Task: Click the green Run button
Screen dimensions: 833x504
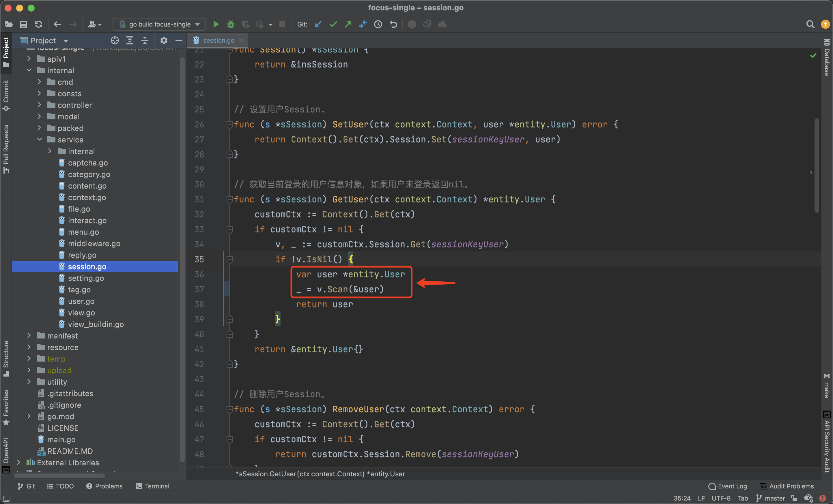Action: point(216,24)
